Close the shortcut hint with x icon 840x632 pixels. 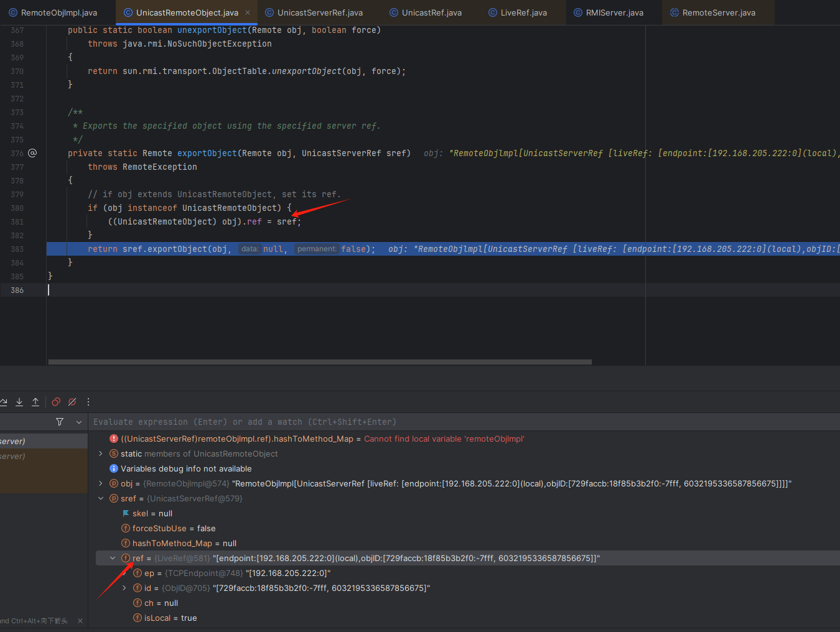80,621
